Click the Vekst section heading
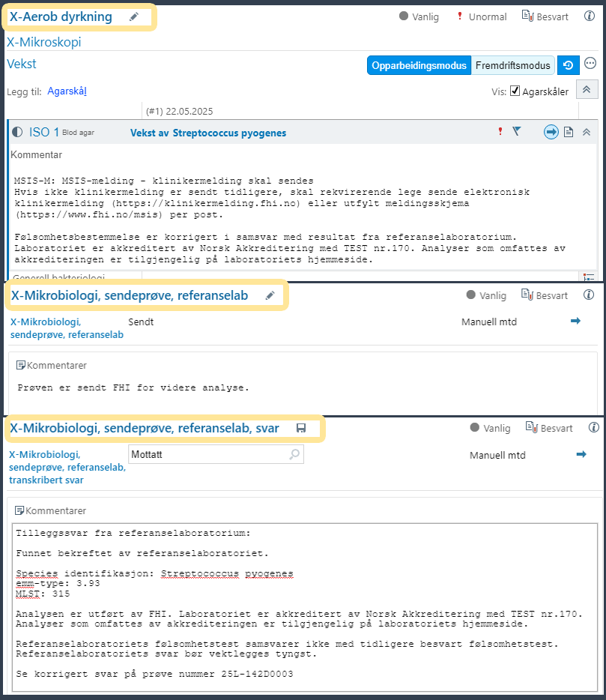The image size is (606, 700). [x=22, y=64]
